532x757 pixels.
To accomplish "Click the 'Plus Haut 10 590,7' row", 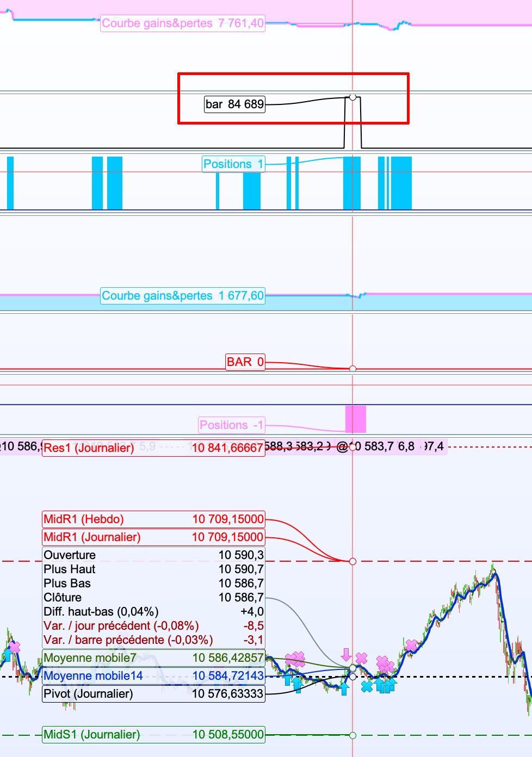I will [x=153, y=569].
